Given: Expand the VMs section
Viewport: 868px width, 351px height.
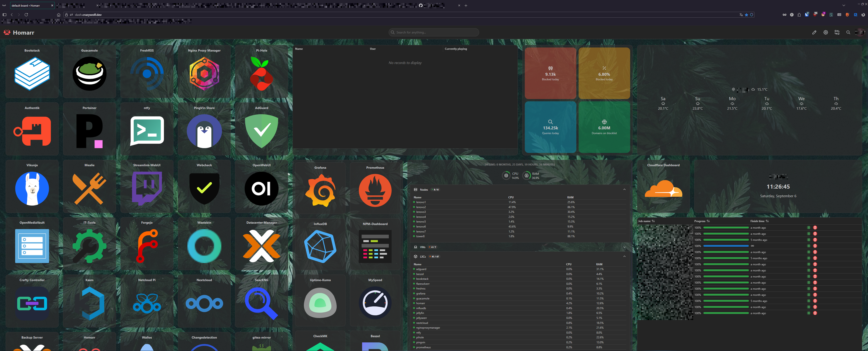Looking at the screenshot, I should (x=624, y=247).
